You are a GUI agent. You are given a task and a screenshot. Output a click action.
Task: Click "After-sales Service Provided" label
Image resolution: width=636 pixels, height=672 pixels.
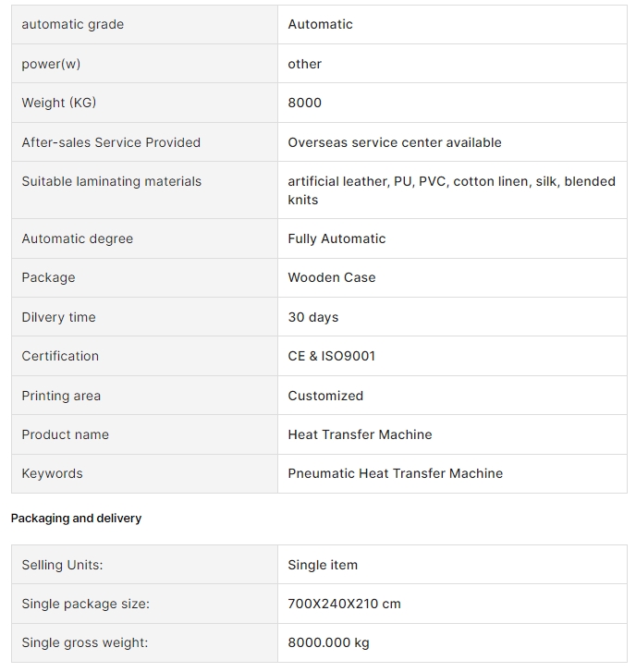(x=111, y=142)
